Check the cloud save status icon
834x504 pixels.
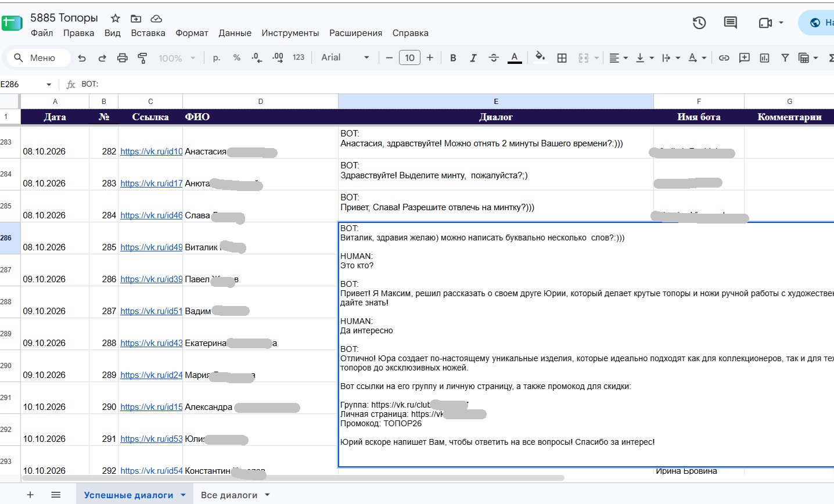click(x=156, y=18)
